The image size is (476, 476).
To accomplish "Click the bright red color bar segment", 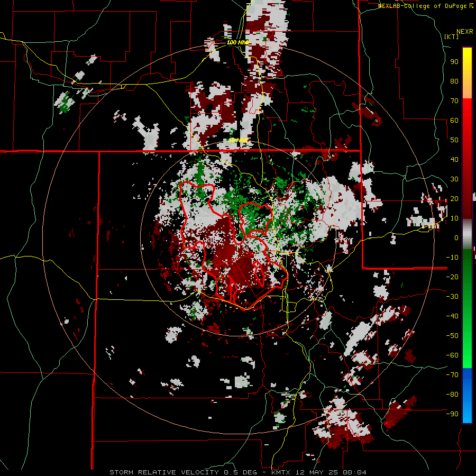I will pyautogui.click(x=467, y=108).
